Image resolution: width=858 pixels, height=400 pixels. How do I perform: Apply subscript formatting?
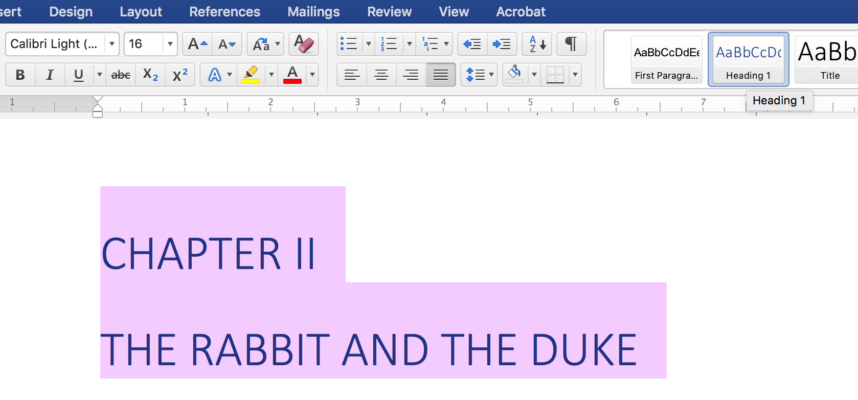tap(150, 75)
